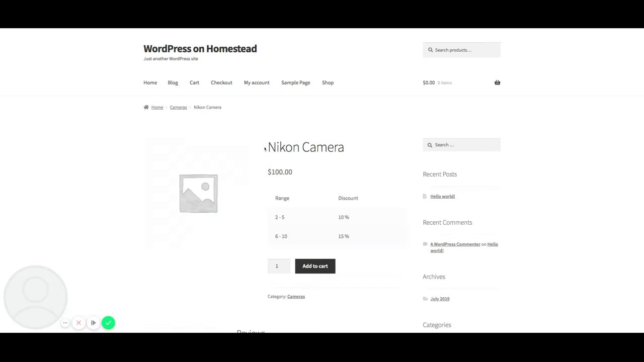Click the $100.00 product price
644x362 pixels.
pos(280,172)
